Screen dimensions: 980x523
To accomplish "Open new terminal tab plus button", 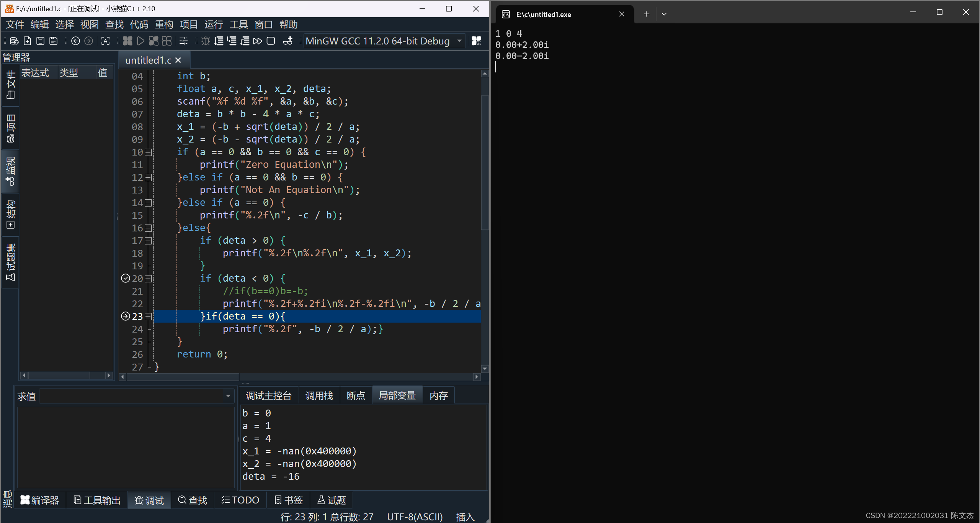I will click(647, 14).
